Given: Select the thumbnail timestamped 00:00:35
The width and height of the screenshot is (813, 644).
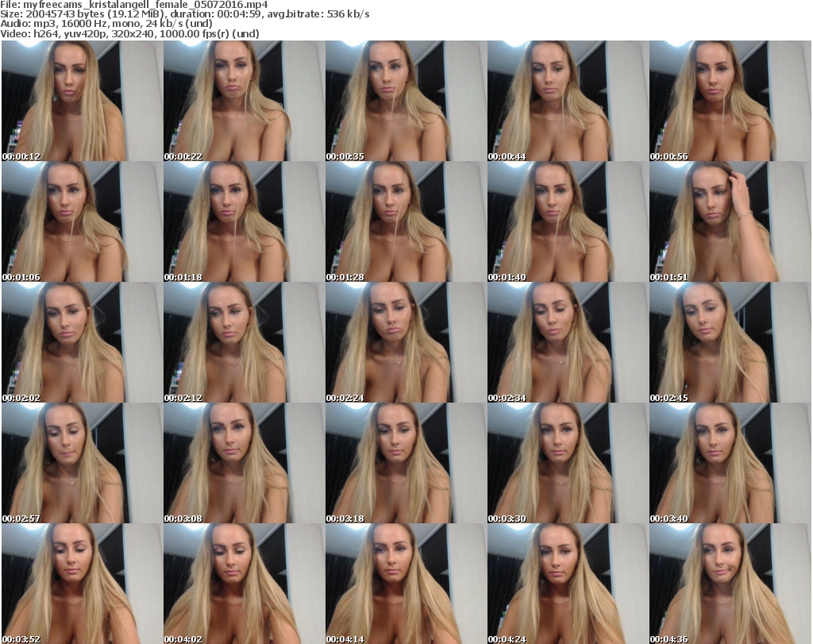Looking at the screenshot, I should [x=406, y=101].
